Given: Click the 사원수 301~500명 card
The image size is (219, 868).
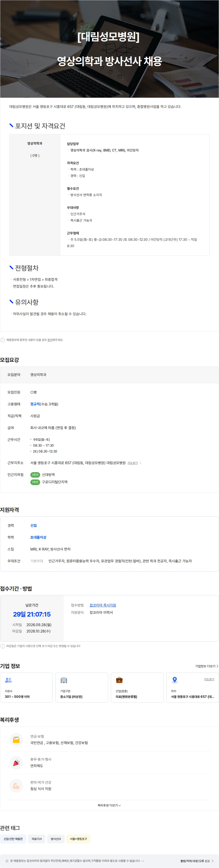Looking at the screenshot, I should tap(26, 687).
